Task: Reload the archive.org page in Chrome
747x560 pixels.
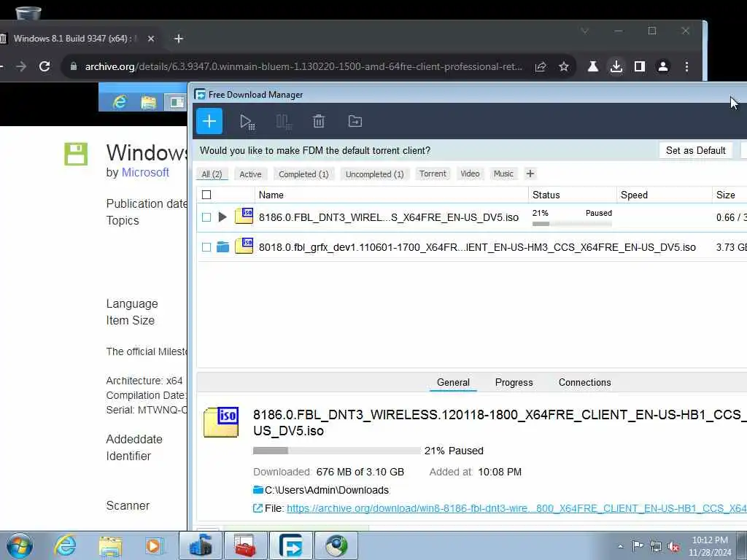Action: pyautogui.click(x=44, y=66)
